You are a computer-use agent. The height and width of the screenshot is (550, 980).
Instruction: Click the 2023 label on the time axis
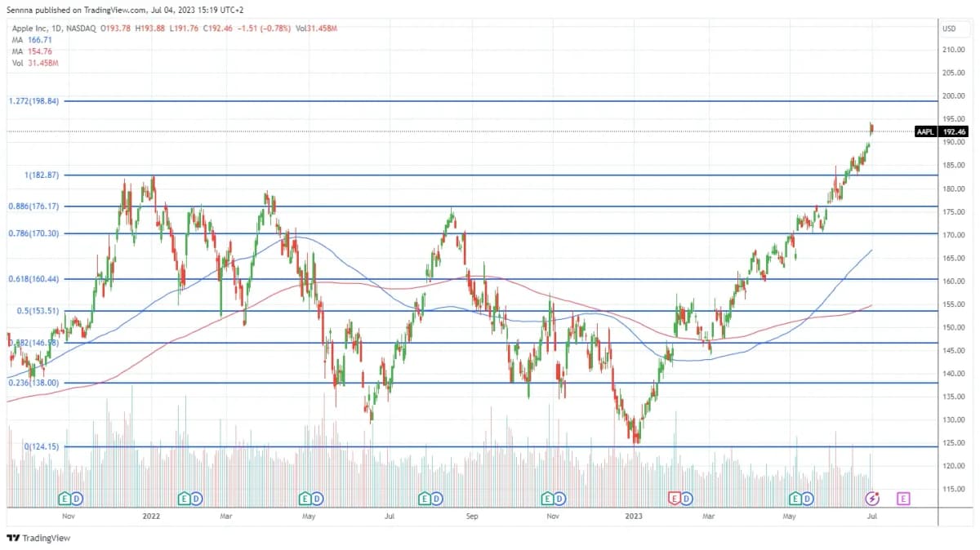coord(635,517)
